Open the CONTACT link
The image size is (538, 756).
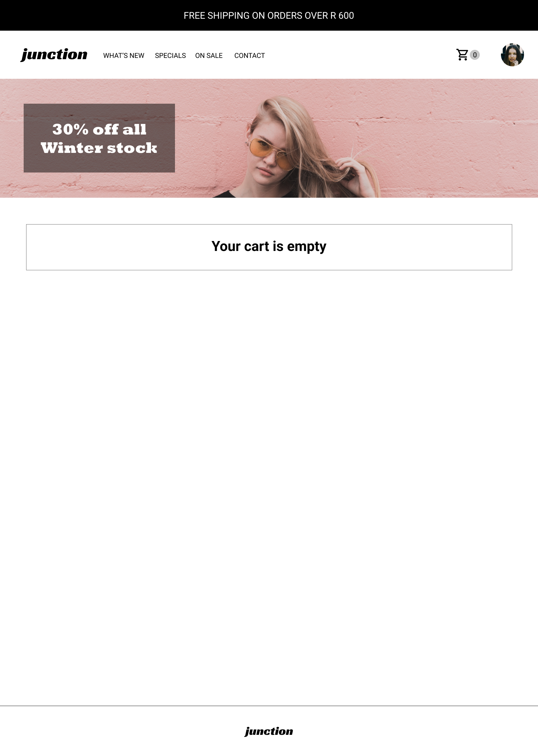[249, 56]
